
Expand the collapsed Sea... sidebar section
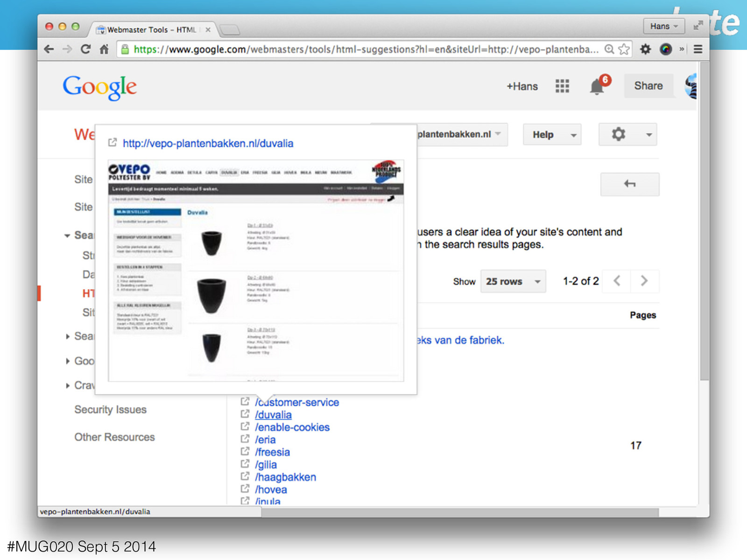pos(68,336)
